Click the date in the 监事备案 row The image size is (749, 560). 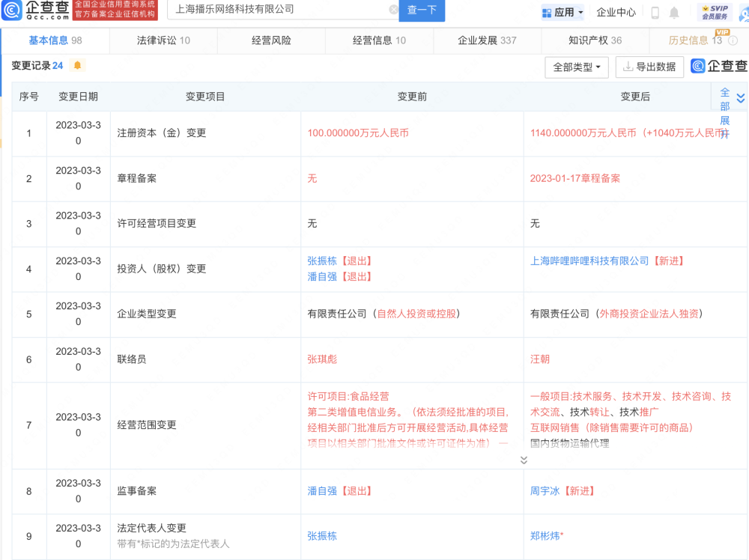point(79,491)
